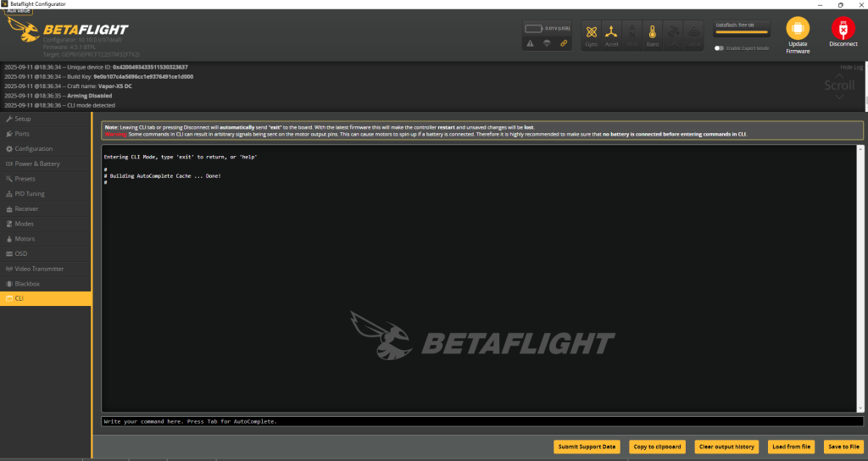Screen dimensions: 868x461
Task: Open the Video Transmitter tab
Action: tap(46, 269)
